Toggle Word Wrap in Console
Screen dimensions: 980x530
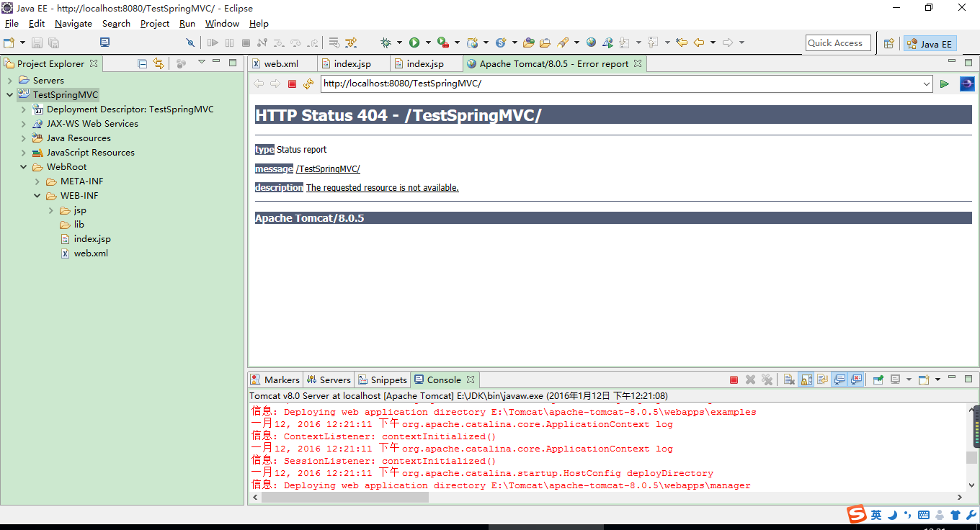point(822,379)
